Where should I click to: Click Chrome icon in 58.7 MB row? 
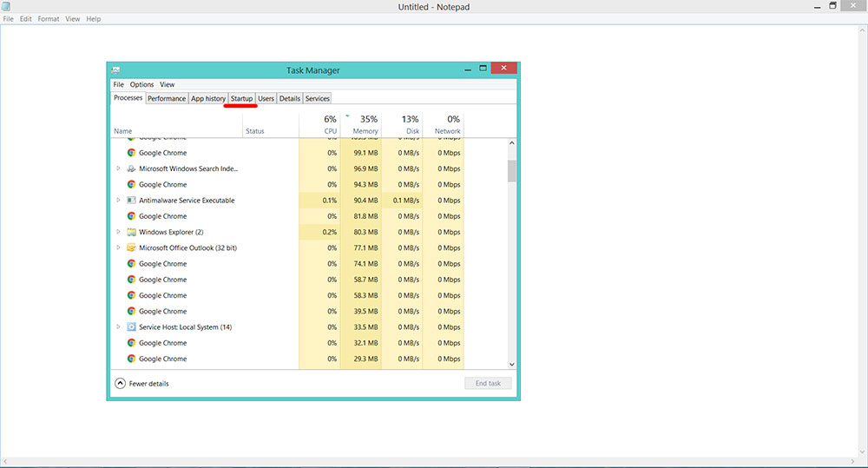pyautogui.click(x=131, y=279)
